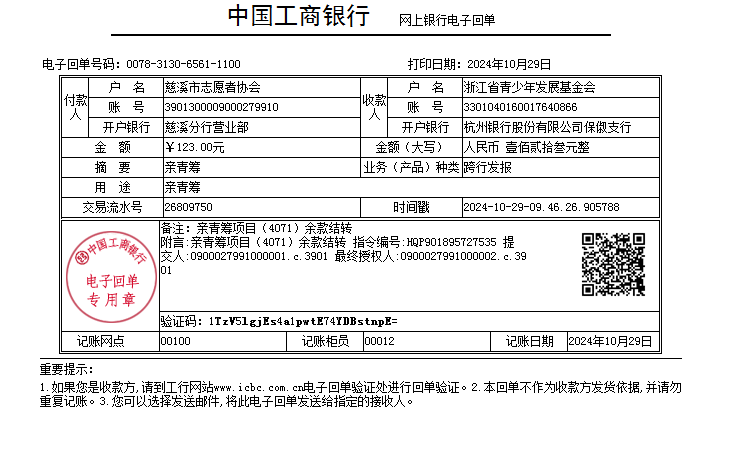Click the red 电子回单专用章 stamp
750x452 pixels.
pyautogui.click(x=111, y=277)
